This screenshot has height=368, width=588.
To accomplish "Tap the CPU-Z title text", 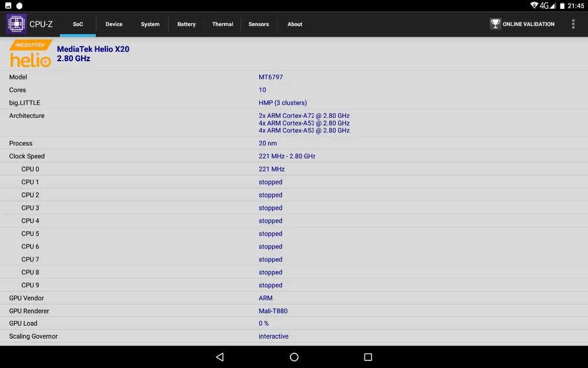I will click(x=41, y=24).
